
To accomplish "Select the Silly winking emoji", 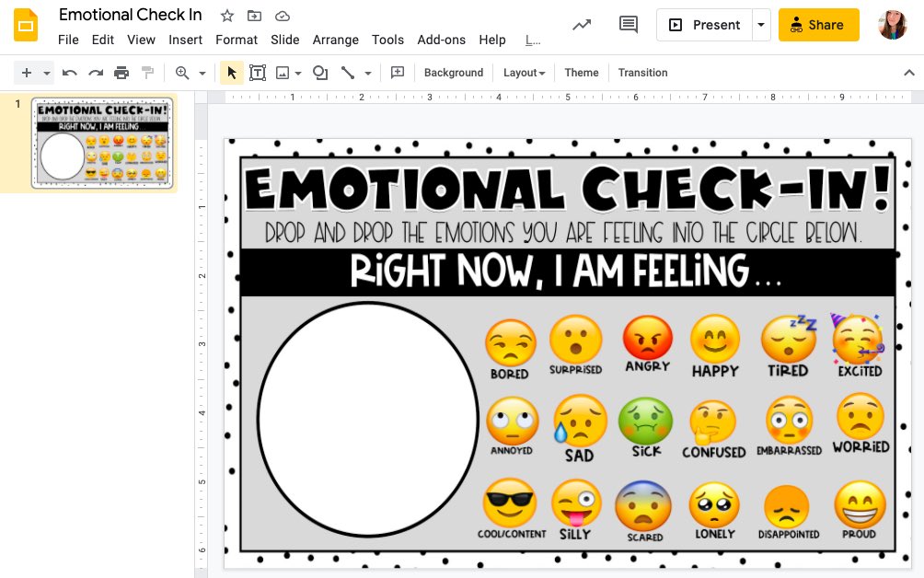I will pos(576,503).
